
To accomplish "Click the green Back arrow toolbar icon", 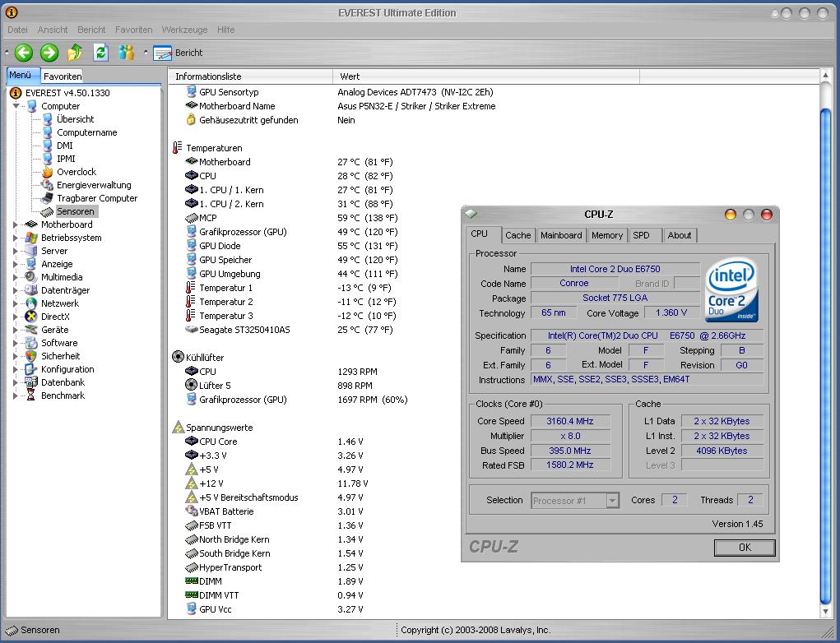I will [24, 53].
